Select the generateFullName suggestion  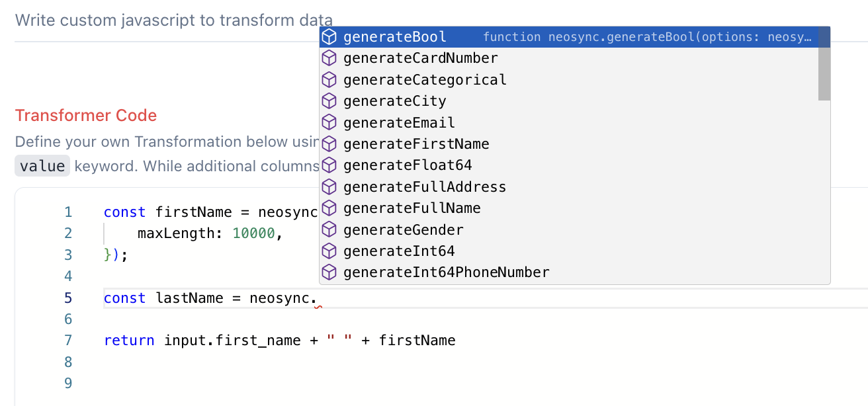coord(568,208)
